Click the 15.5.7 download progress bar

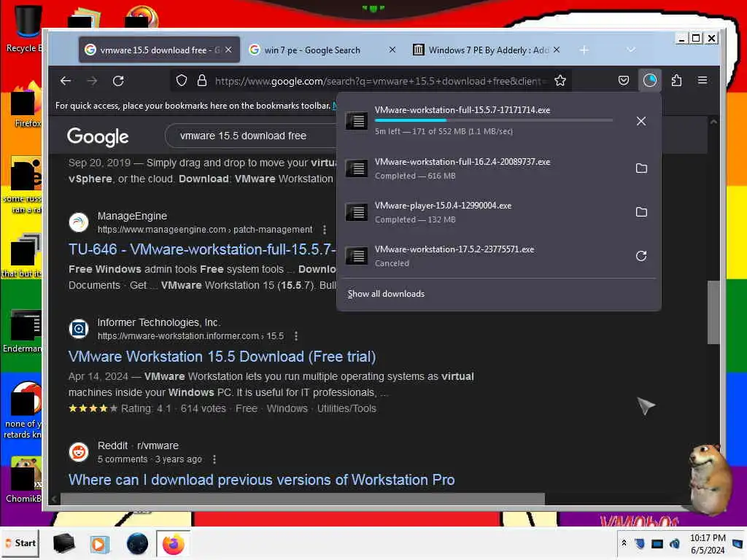pyautogui.click(x=494, y=120)
